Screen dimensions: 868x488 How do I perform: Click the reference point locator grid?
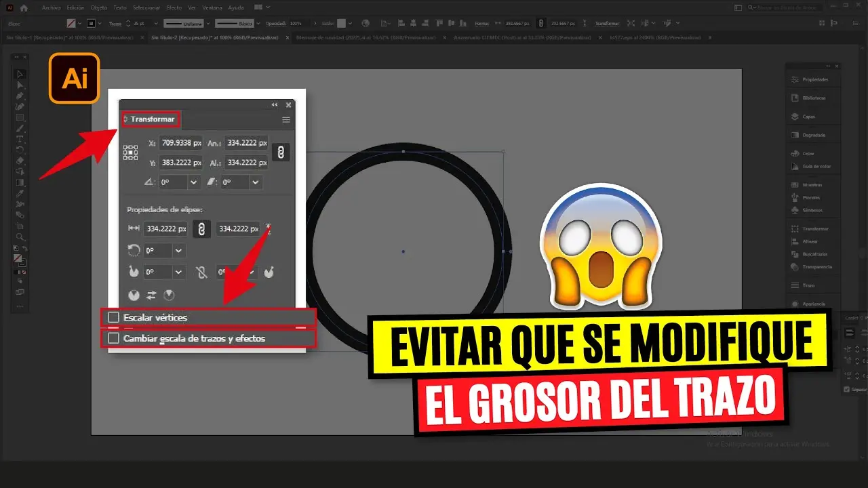click(130, 152)
